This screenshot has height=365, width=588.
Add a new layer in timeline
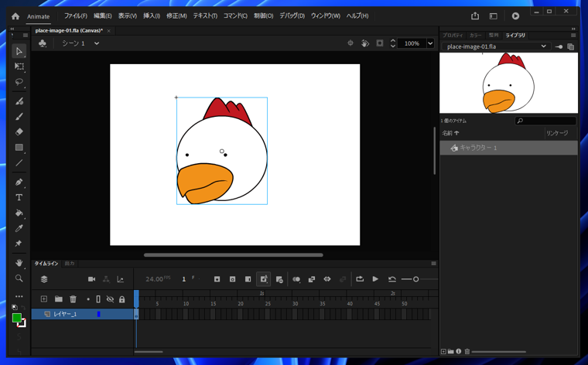click(44, 299)
